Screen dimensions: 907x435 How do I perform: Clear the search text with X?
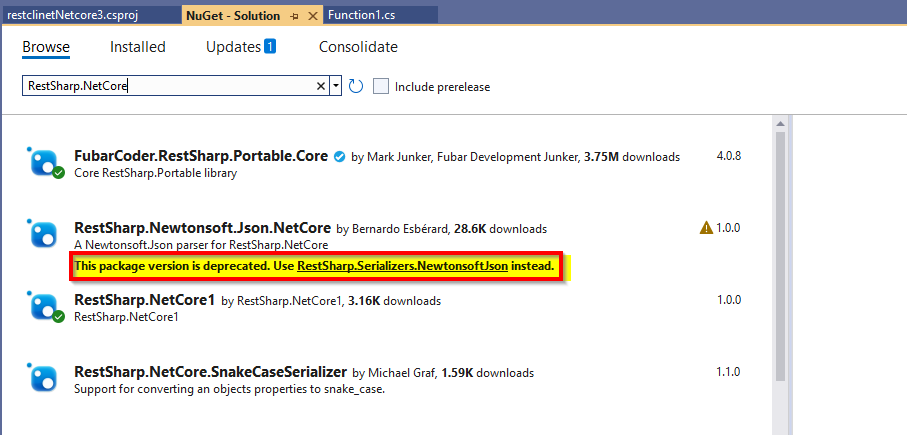click(x=321, y=86)
